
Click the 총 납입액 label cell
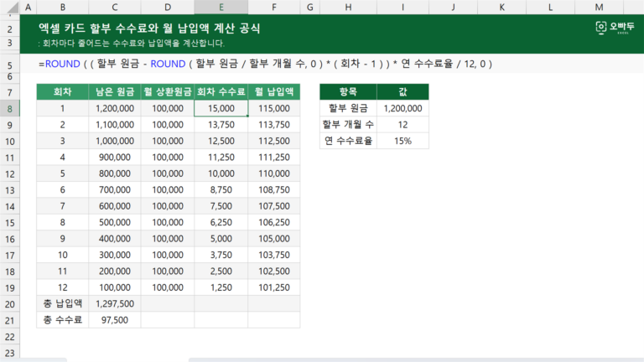click(x=62, y=303)
